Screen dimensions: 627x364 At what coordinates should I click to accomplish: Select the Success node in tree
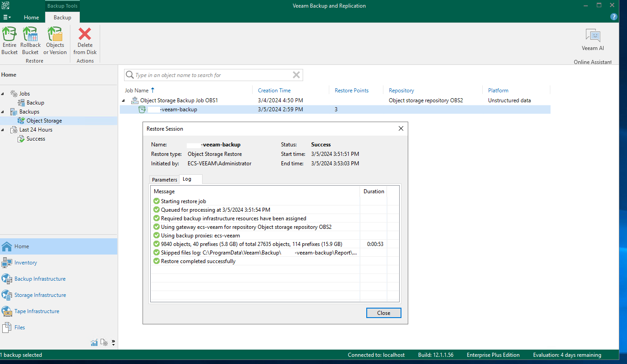tap(36, 139)
